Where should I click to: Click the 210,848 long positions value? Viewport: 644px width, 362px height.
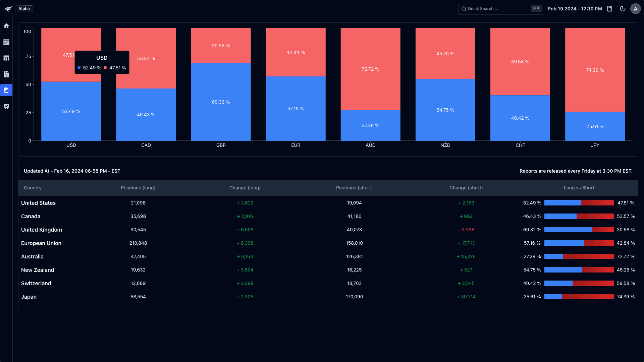click(138, 243)
